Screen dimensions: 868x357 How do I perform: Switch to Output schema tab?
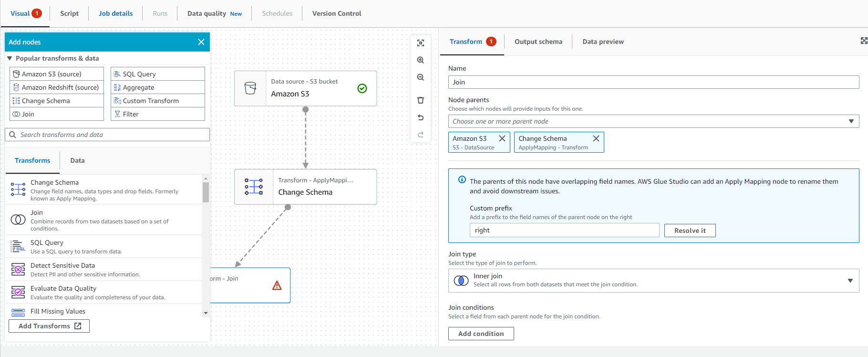538,42
